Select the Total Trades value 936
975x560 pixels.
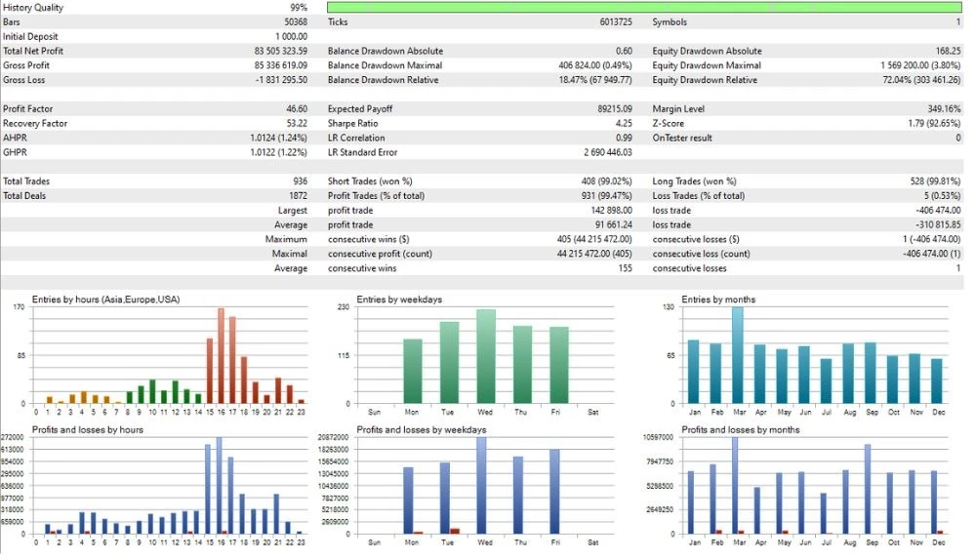coord(301,180)
